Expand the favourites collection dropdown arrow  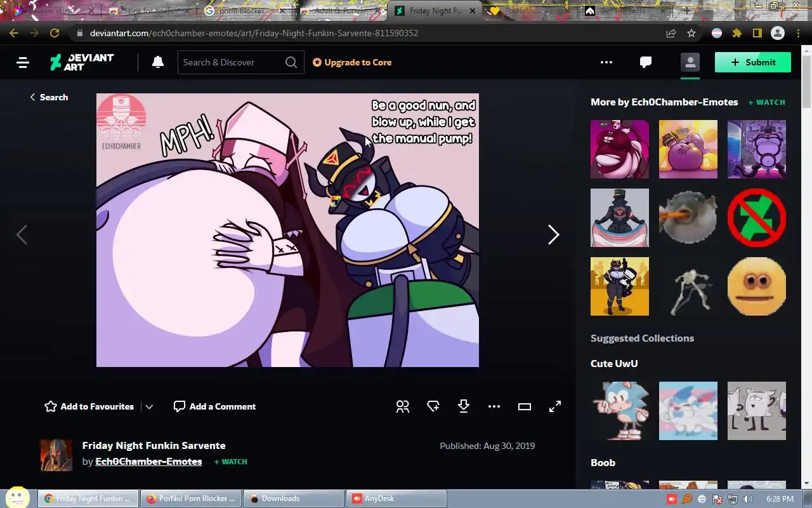click(x=149, y=407)
